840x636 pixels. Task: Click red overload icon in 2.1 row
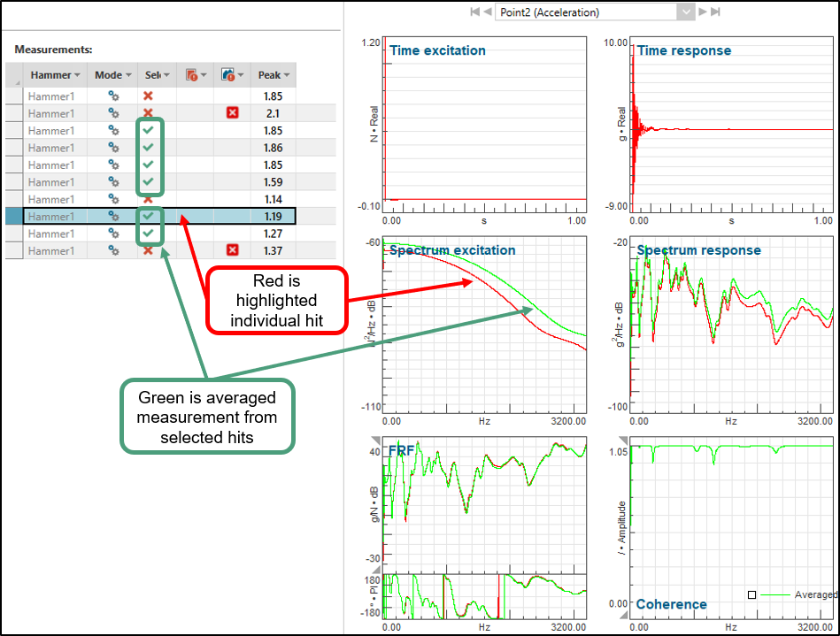(232, 113)
